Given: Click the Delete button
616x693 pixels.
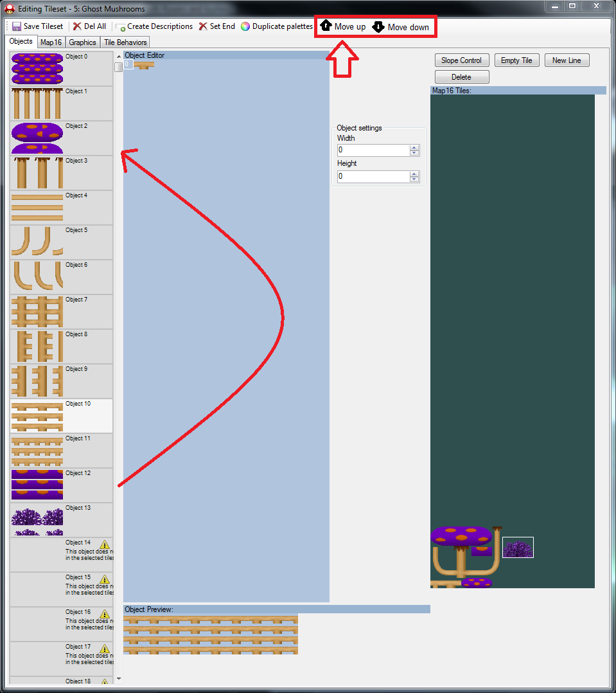Looking at the screenshot, I should point(461,77).
